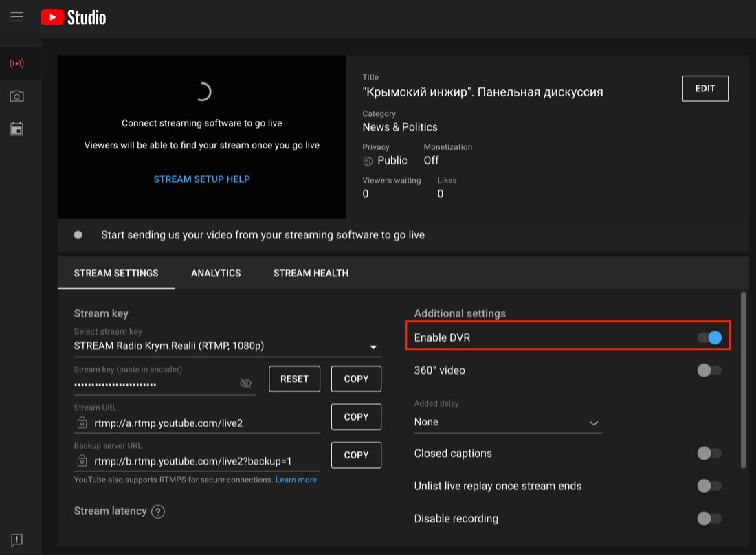The height and width of the screenshot is (558, 756).
Task: Click the Public privacy globe icon
Action: click(x=368, y=161)
